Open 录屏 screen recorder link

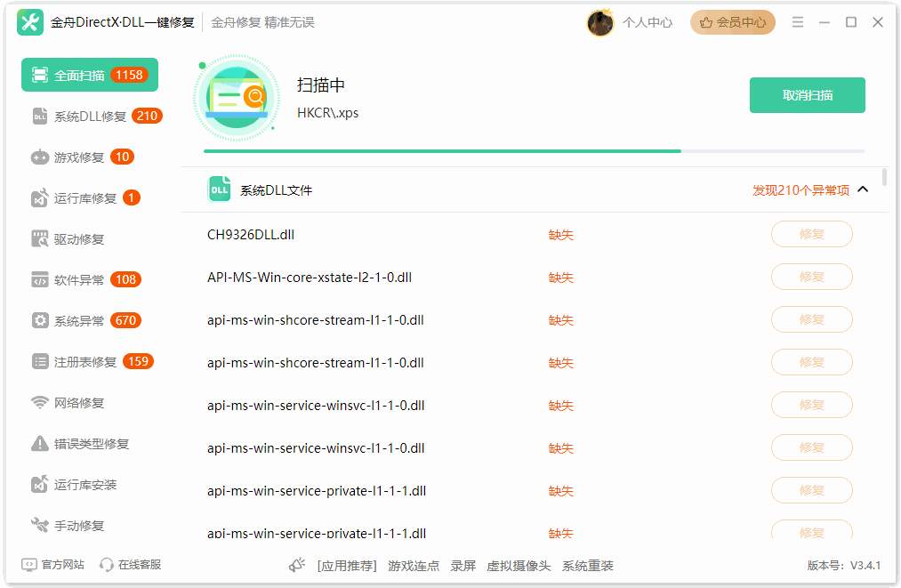tap(463, 566)
